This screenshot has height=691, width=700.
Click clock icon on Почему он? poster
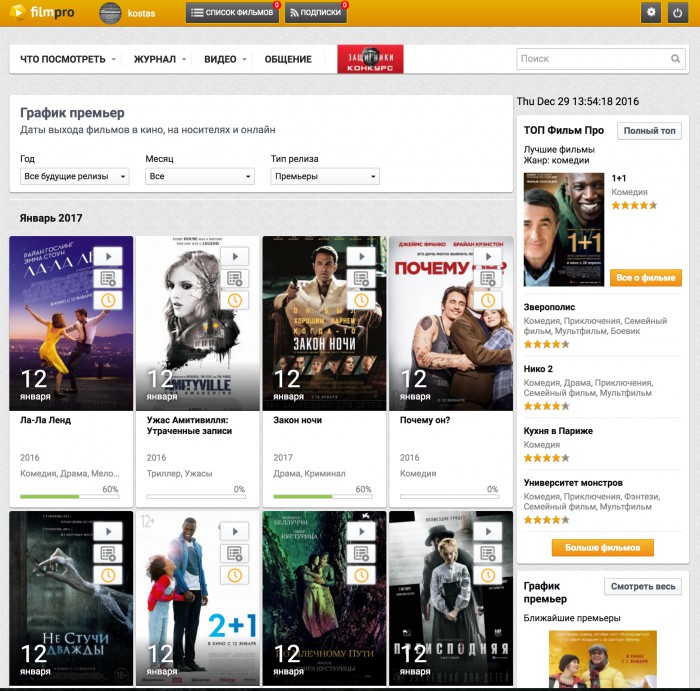tap(488, 300)
